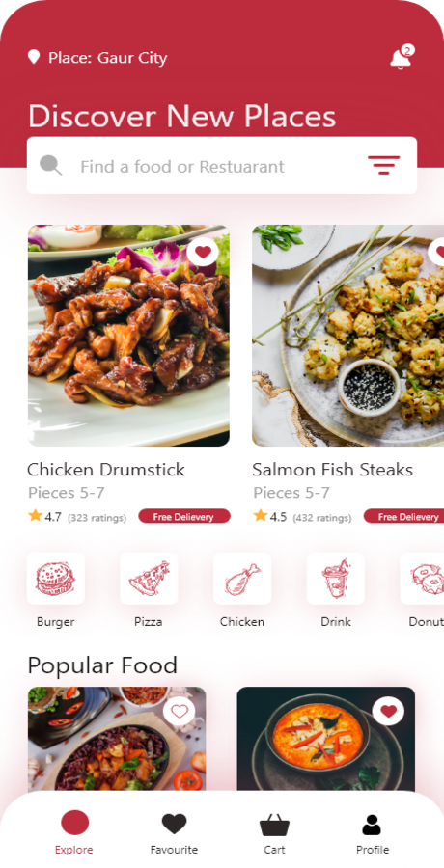Toggle heart on left Popular Food card
444x868 pixels.
pos(179,712)
